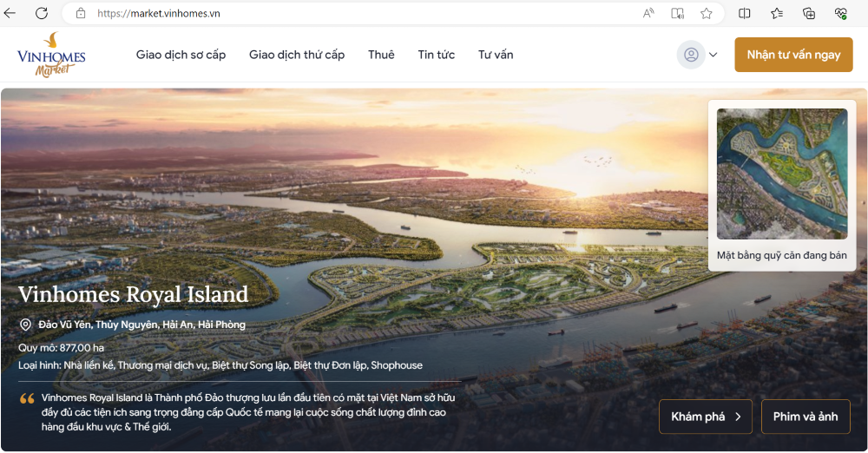868x453 pixels.
Task: View site information lock icon
Action: click(81, 13)
